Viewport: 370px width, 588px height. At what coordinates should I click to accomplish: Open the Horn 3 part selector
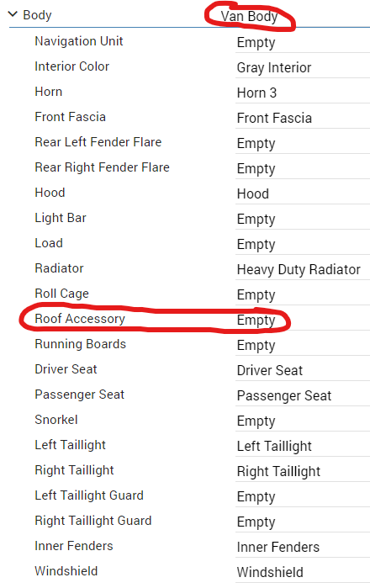click(303, 93)
